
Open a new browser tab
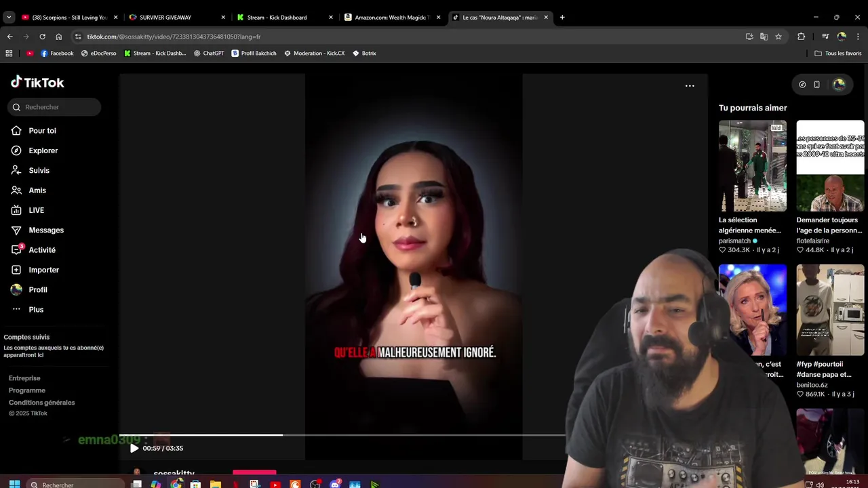(x=562, y=17)
